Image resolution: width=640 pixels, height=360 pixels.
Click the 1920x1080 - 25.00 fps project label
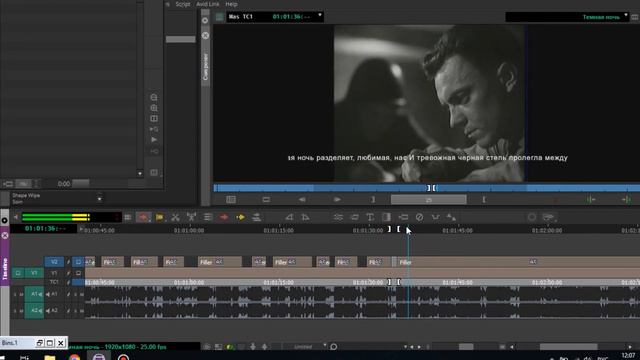click(136, 347)
